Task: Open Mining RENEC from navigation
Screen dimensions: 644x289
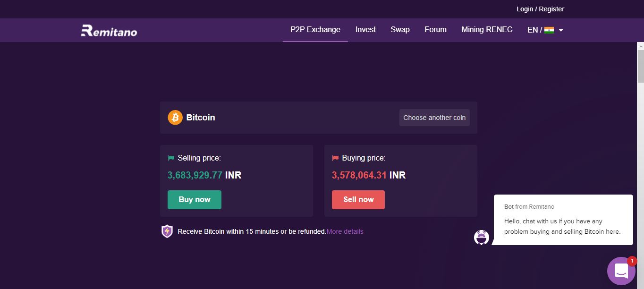Action: (x=487, y=30)
